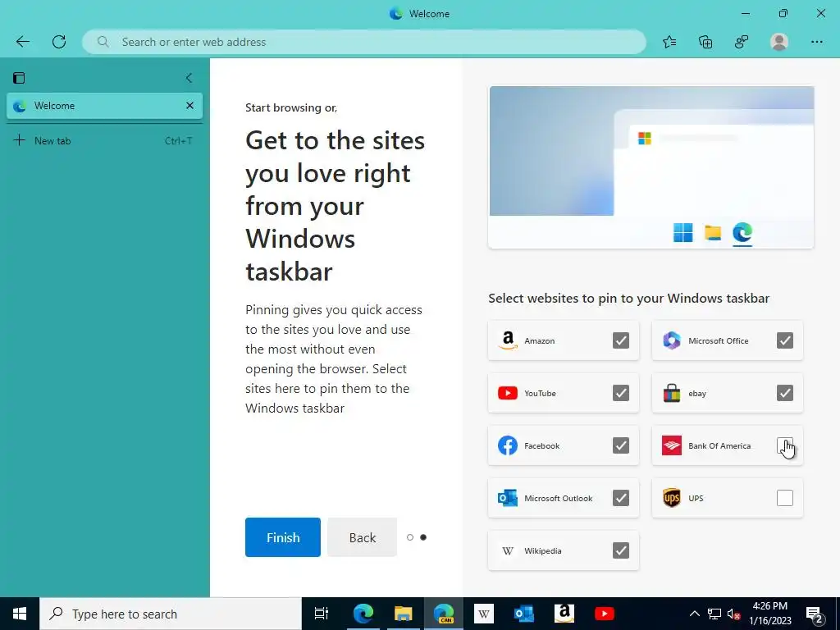
Task: Go back using the browser back arrow
Action: pos(22,42)
